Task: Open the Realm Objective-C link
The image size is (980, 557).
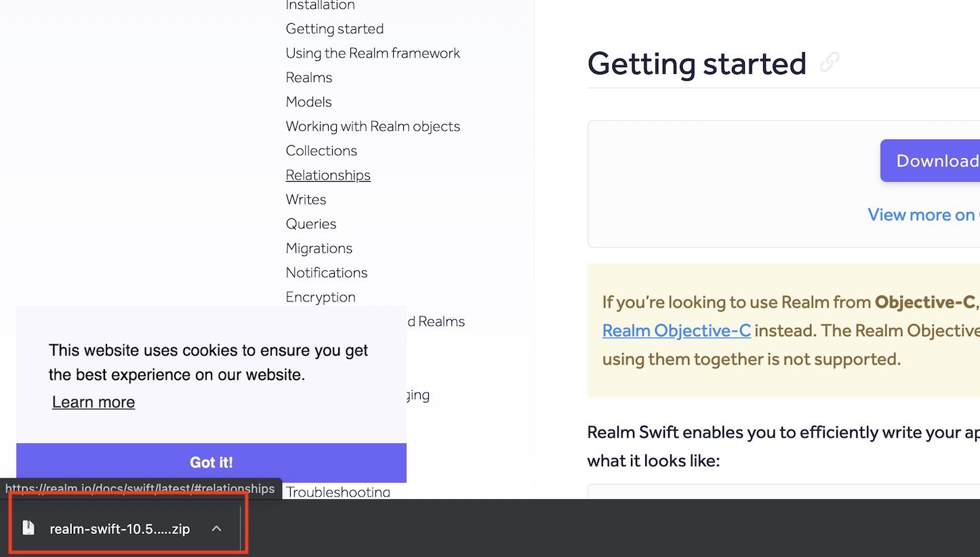Action: pos(676,331)
